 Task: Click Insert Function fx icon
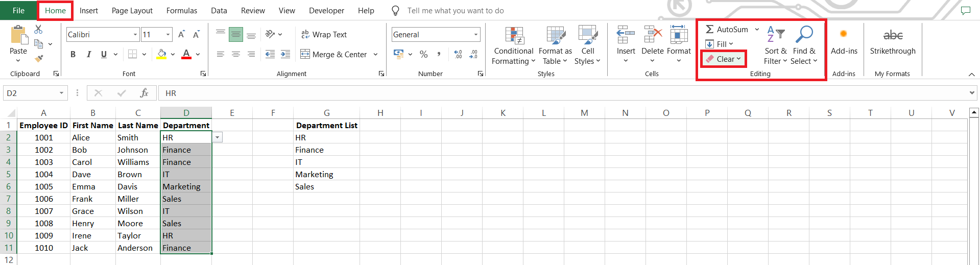[x=144, y=93]
